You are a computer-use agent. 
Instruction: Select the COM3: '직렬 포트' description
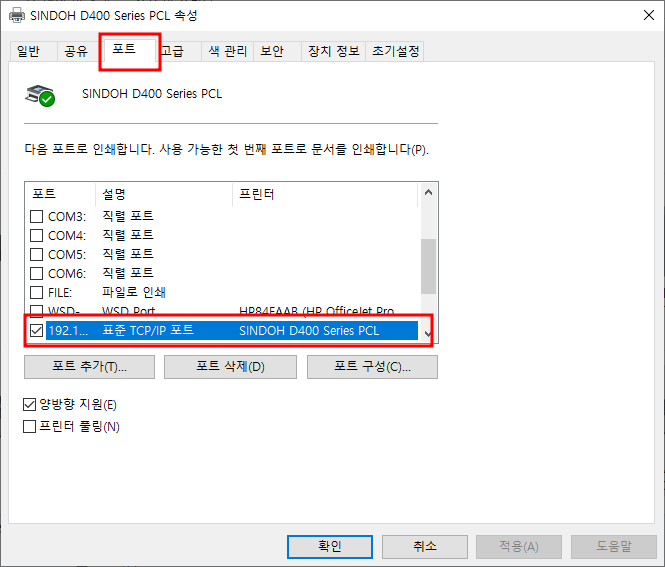click(x=128, y=216)
